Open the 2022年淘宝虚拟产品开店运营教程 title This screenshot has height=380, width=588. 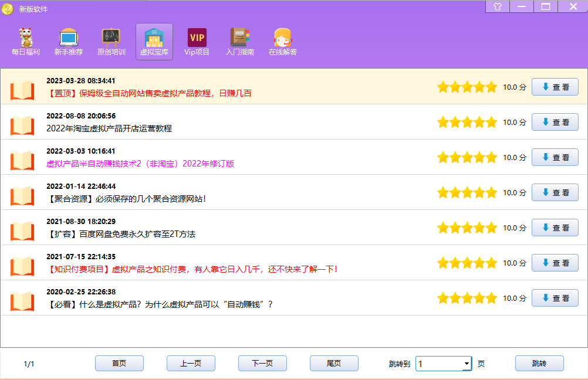pos(109,128)
